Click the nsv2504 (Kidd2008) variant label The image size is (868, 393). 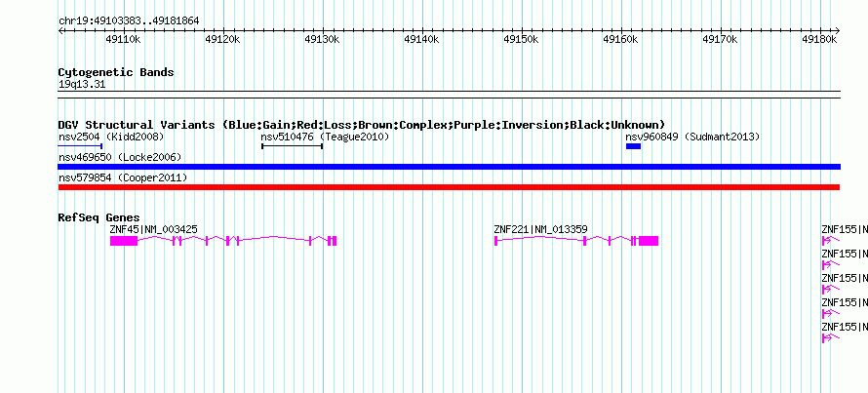[111, 137]
